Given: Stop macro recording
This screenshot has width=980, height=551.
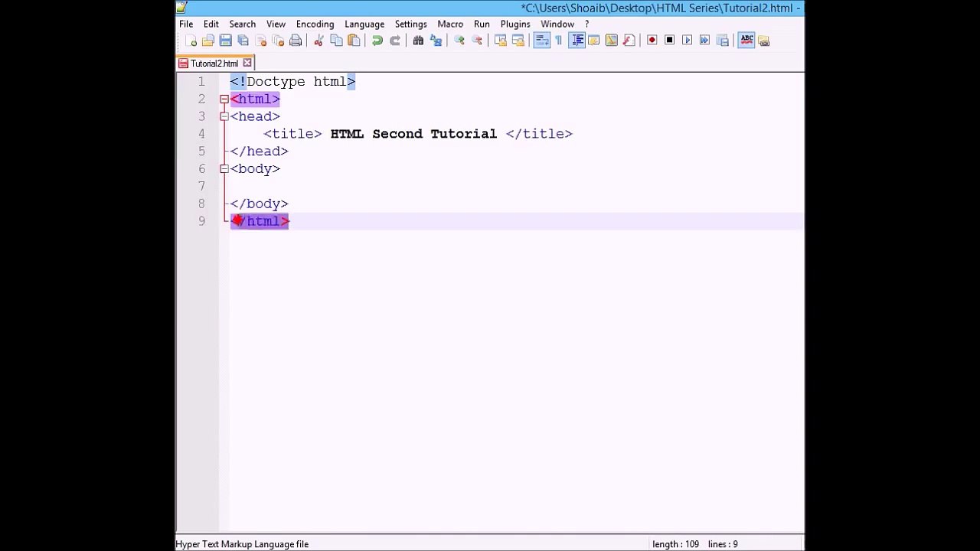Looking at the screenshot, I should (670, 41).
